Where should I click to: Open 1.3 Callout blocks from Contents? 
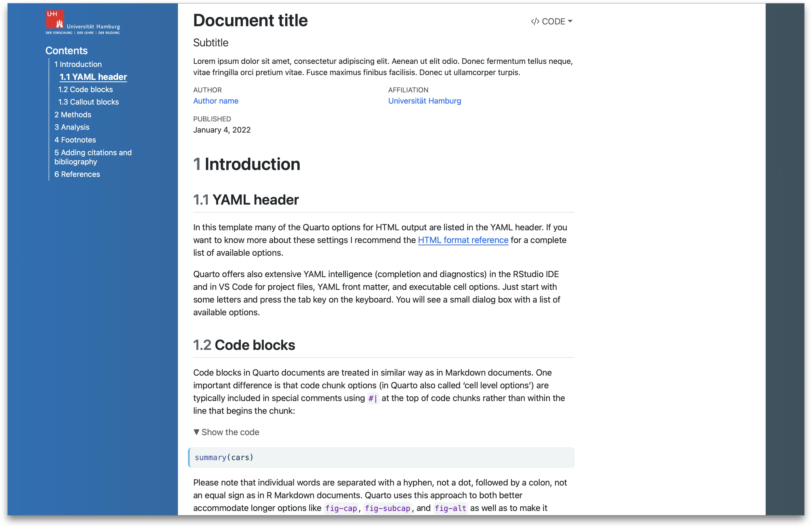point(88,102)
